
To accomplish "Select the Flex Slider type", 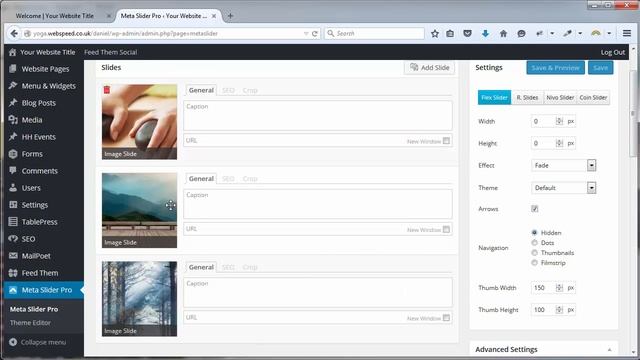I will (x=494, y=98).
